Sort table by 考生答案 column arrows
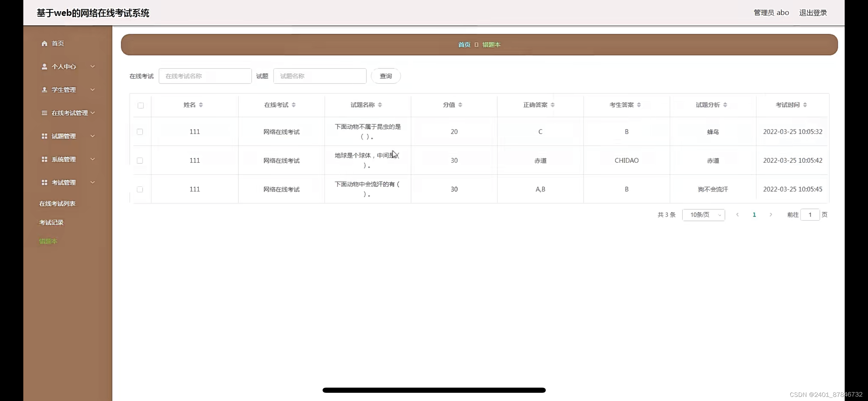 tap(639, 105)
